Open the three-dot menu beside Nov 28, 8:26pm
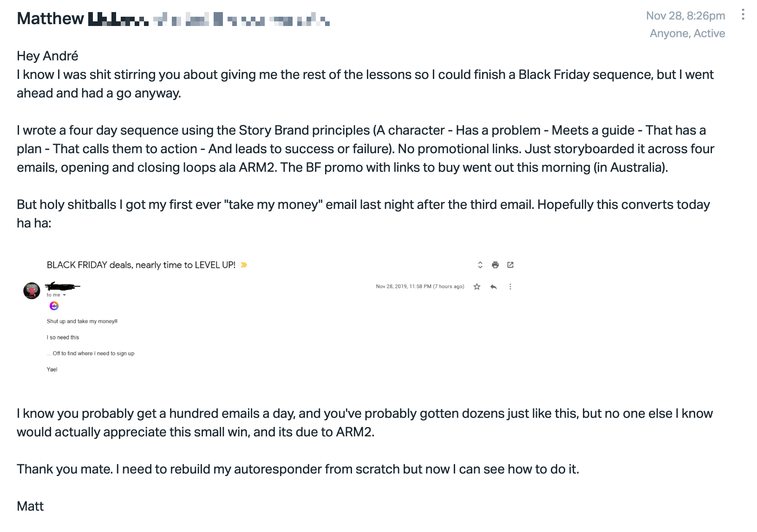Image resolution: width=757 pixels, height=532 pixels. tap(743, 15)
